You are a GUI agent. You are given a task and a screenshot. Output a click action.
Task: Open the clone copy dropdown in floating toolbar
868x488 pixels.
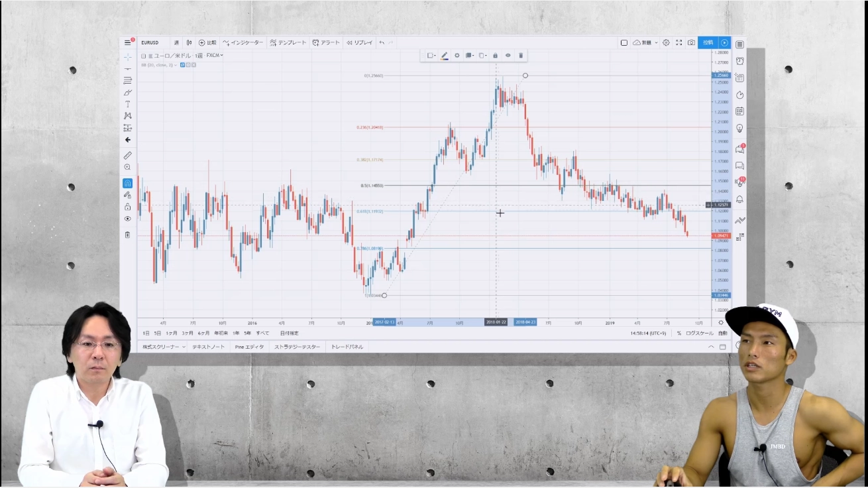[x=482, y=56]
